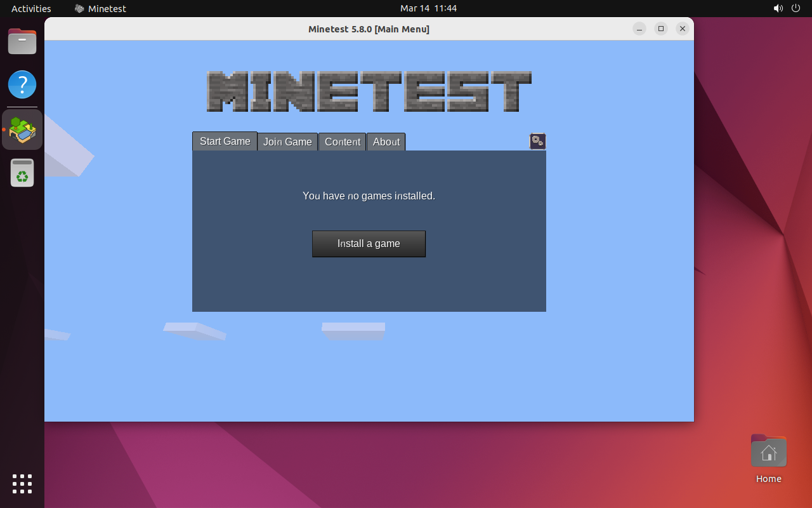Click the power icon in system tray
Image resolution: width=812 pixels, height=508 pixels.
797,8
